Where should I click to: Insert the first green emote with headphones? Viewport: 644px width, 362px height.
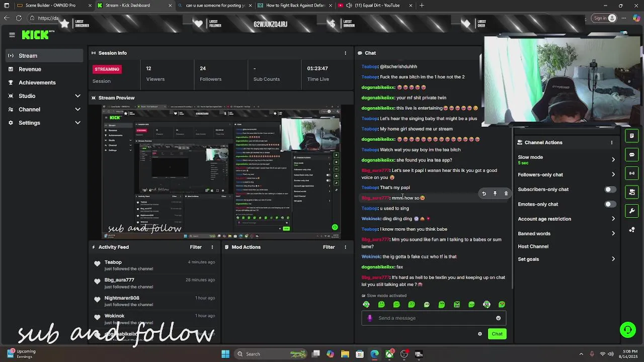tap(366, 304)
